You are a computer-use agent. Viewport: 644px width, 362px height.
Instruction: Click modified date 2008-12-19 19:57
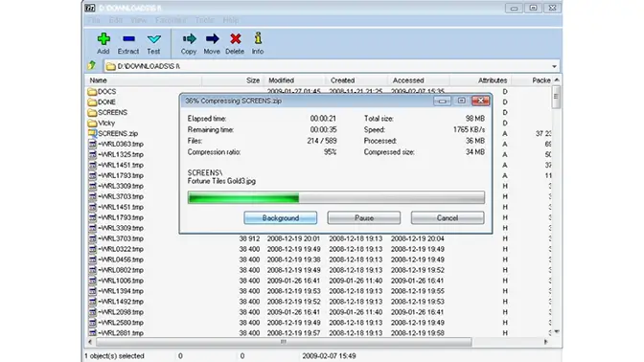tap(293, 333)
